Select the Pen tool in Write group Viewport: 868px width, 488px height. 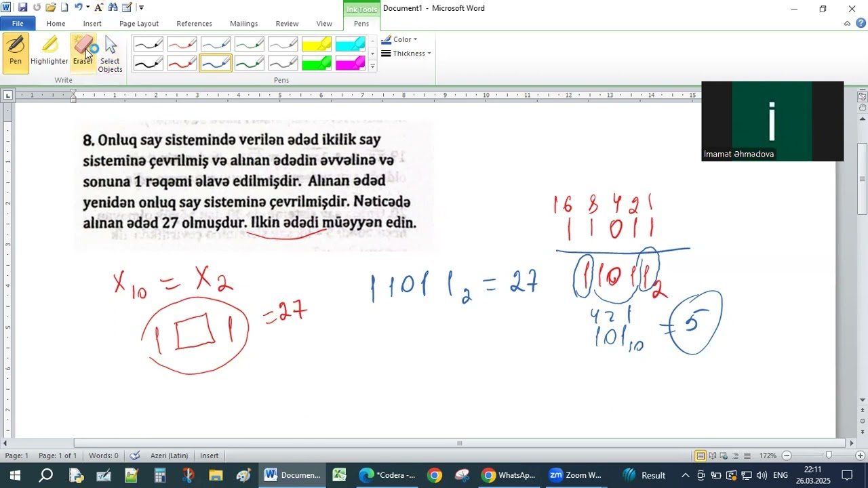click(16, 53)
